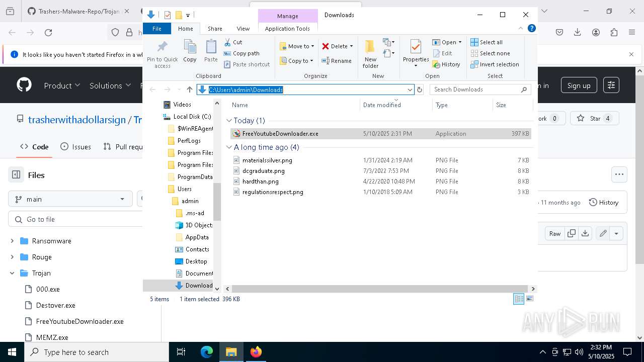Select FreeYoutubeDownloader.exe in Downloads list
This screenshot has width=644, height=362.
coord(380,134)
